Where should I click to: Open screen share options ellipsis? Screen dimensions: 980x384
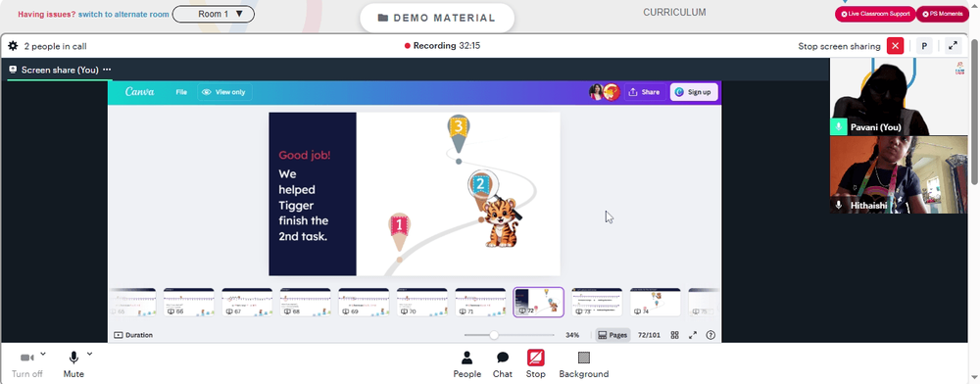107,70
